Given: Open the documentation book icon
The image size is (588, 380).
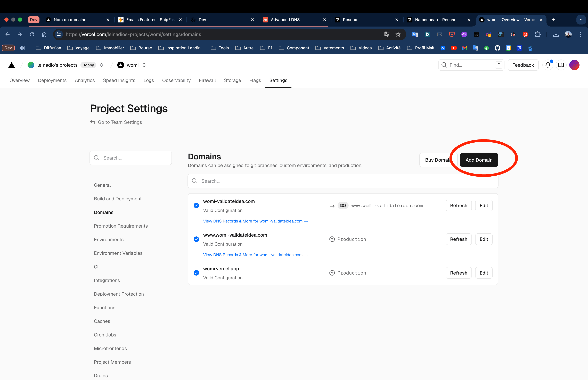Looking at the screenshot, I should click(561, 65).
